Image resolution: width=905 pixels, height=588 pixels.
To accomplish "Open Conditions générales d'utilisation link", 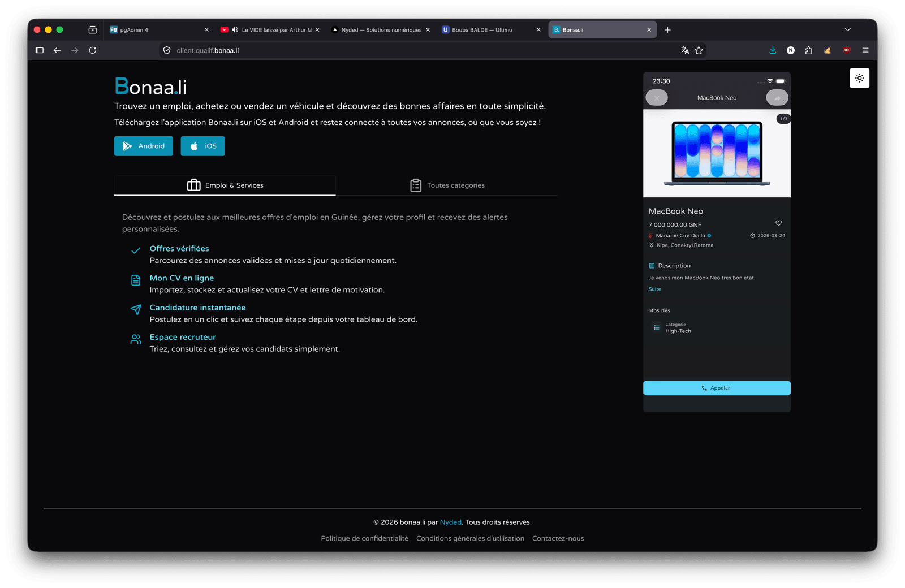I will 470,538.
